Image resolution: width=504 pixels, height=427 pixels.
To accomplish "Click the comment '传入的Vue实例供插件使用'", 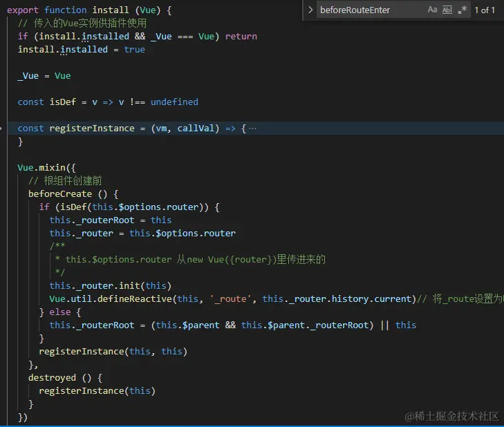I will click(x=90, y=23).
